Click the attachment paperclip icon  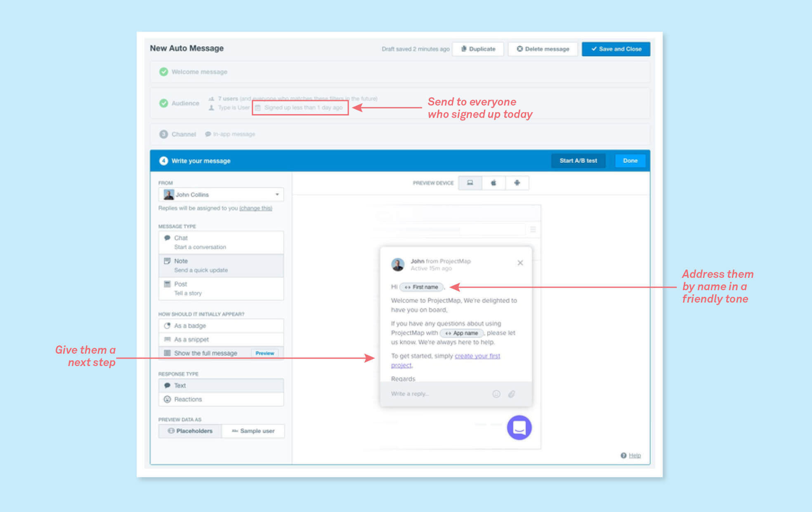point(512,394)
